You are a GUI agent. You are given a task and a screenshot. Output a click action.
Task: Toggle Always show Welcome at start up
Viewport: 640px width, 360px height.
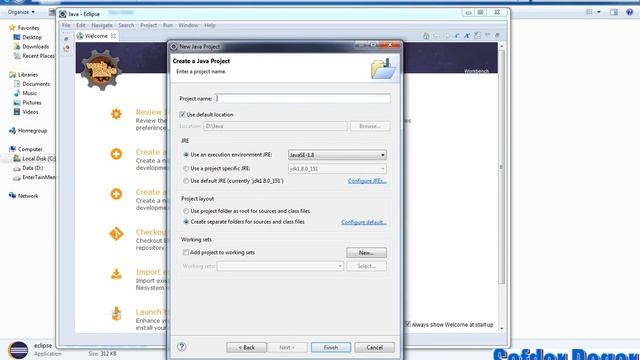(x=407, y=324)
